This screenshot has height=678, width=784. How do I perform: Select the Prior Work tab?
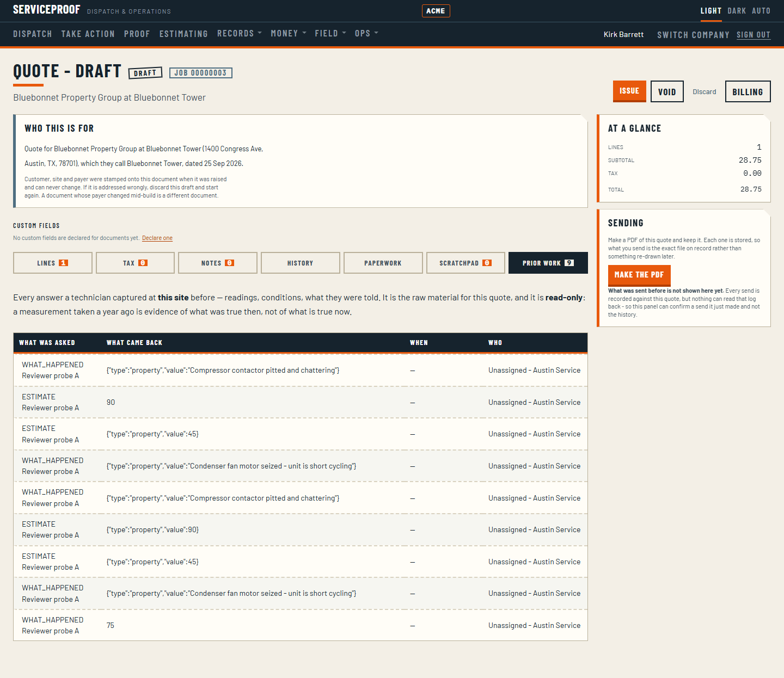[x=548, y=263]
